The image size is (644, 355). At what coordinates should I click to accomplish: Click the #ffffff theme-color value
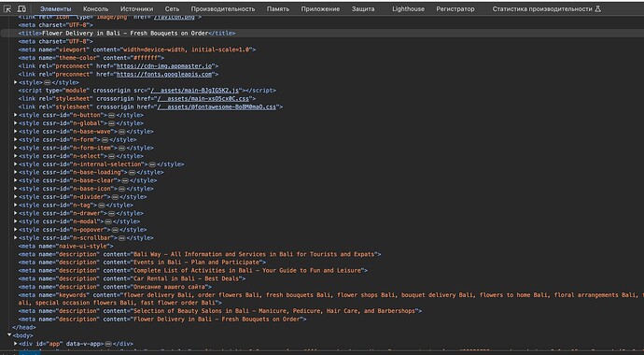click(x=146, y=58)
